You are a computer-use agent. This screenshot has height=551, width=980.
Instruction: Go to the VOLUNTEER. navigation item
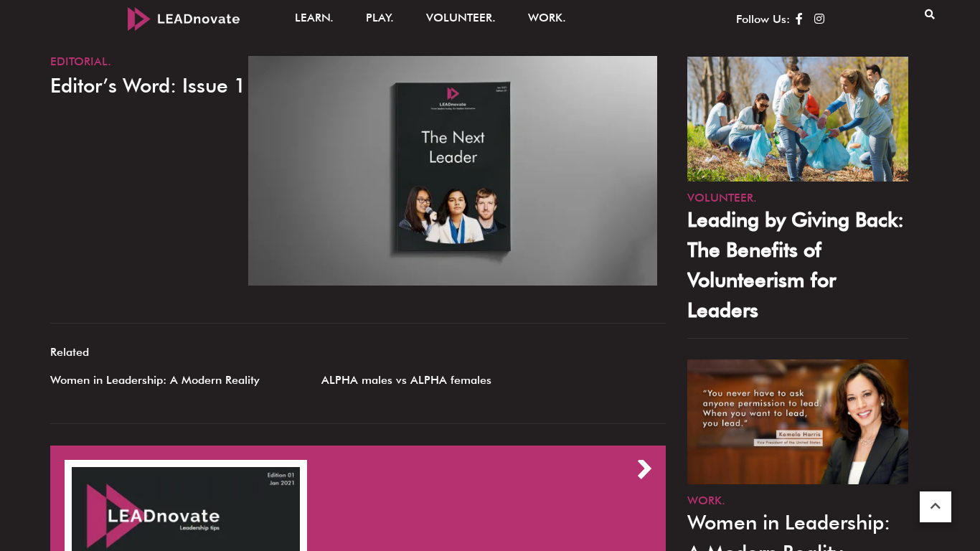point(460,18)
